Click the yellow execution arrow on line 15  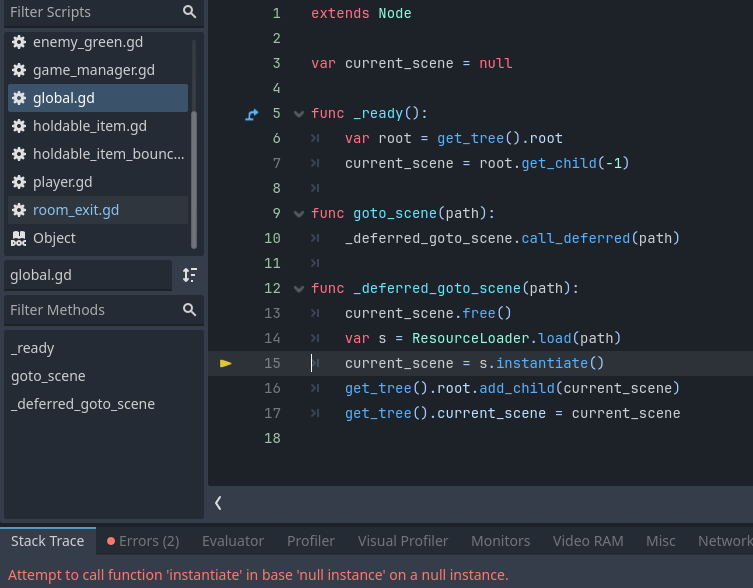coord(226,363)
